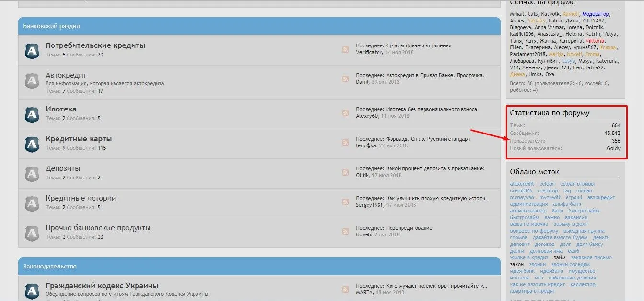View profile of user Verificator
Image resolution: width=644 pixels, height=301 pixels.
point(369,52)
